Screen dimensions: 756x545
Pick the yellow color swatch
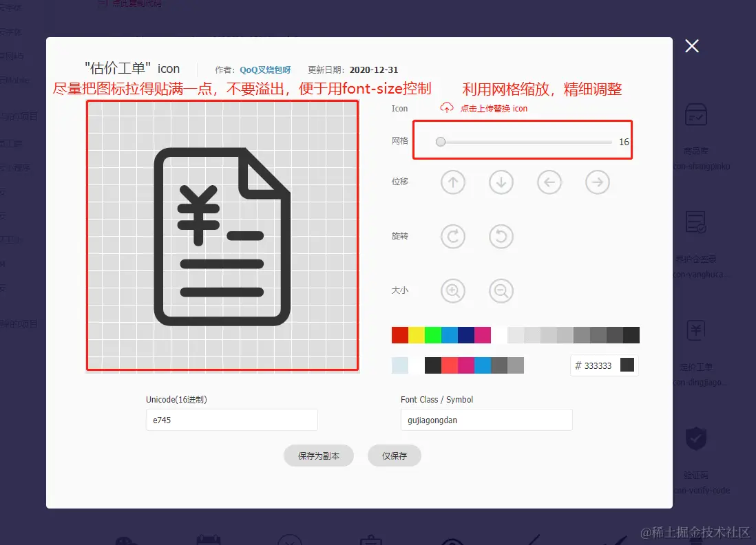[417, 335]
